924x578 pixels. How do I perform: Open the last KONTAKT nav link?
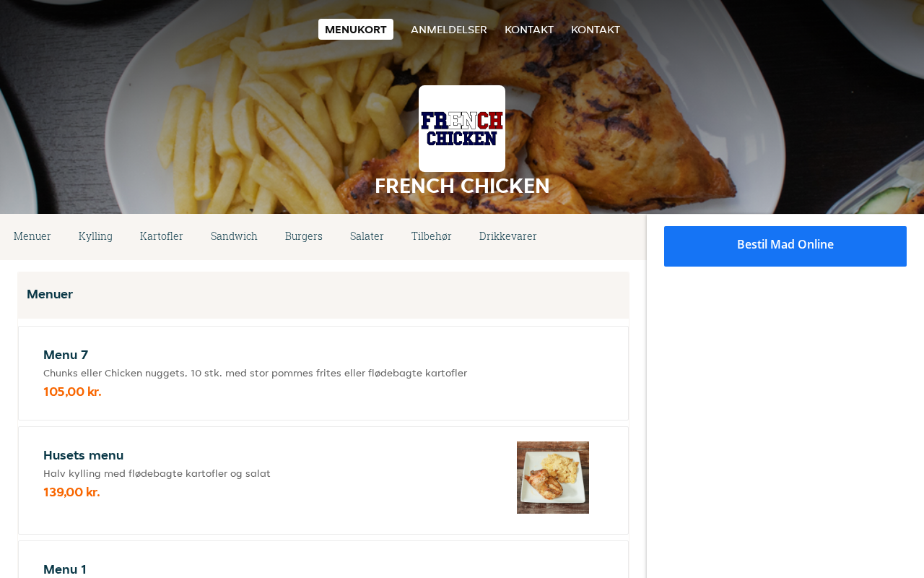coord(596,30)
